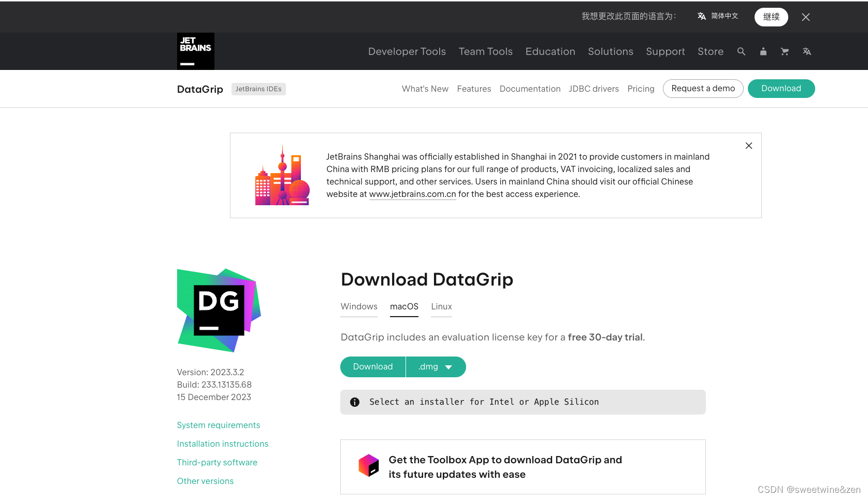The image size is (868, 498).
Task: Click the DataGrip product title
Action: pyautogui.click(x=200, y=89)
